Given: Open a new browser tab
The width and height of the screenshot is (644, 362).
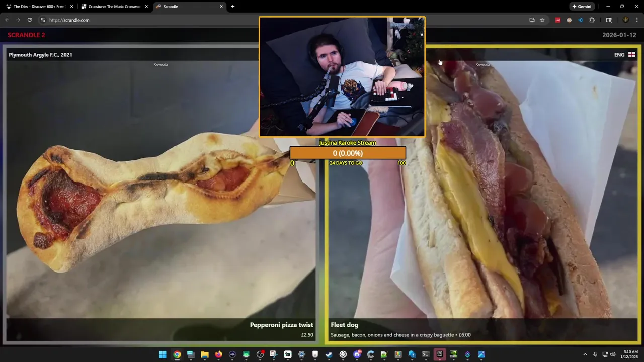Looking at the screenshot, I should pyautogui.click(x=232, y=7).
